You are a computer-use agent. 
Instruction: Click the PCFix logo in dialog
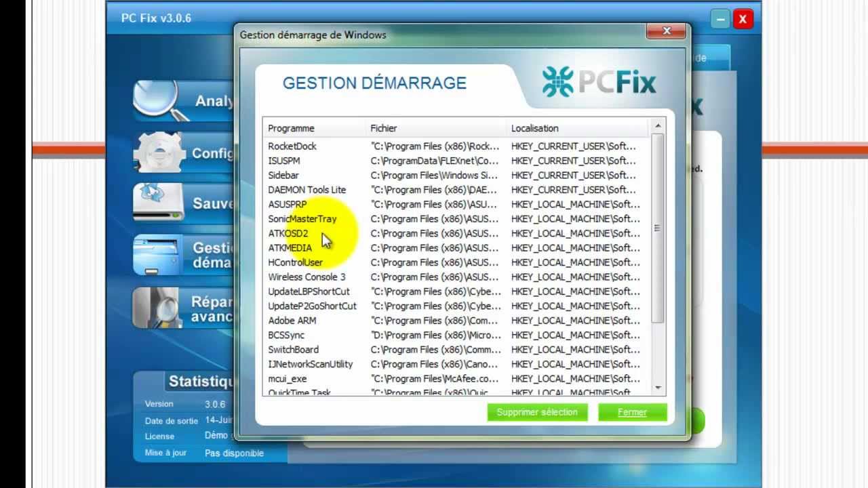pos(599,83)
